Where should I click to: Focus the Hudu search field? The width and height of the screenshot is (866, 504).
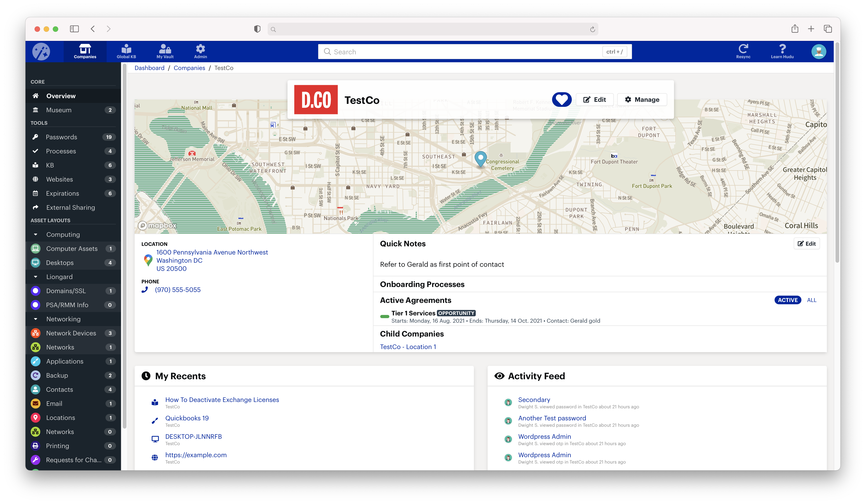click(x=461, y=52)
